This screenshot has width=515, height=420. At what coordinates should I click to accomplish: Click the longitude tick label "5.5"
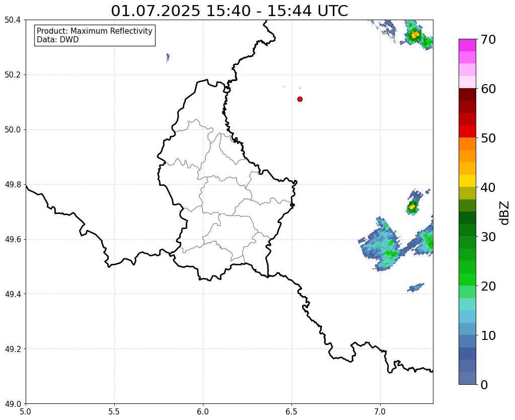coord(114,411)
